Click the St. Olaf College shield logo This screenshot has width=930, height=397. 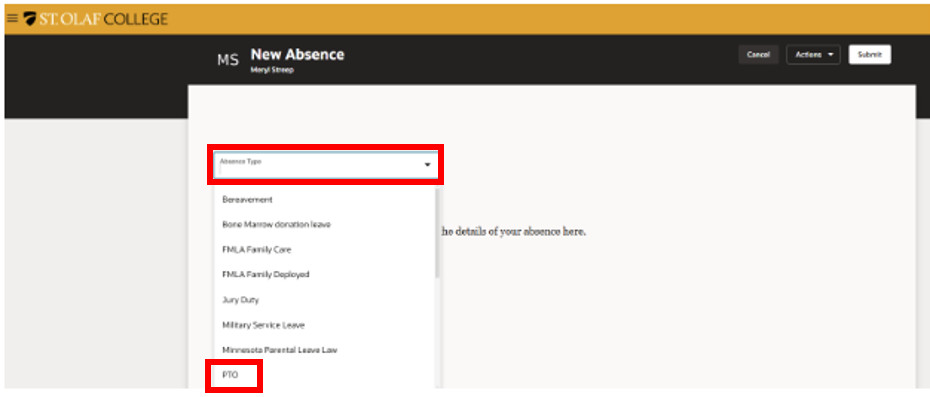click(x=30, y=19)
